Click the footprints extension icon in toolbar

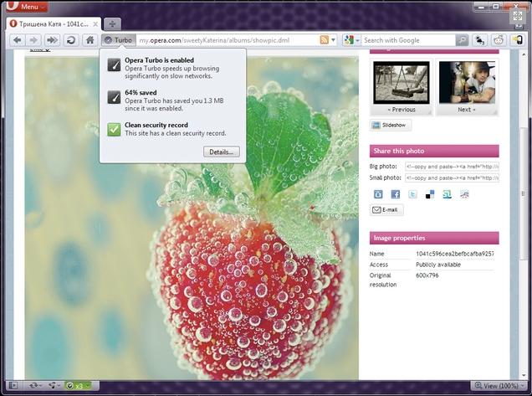coord(480,40)
